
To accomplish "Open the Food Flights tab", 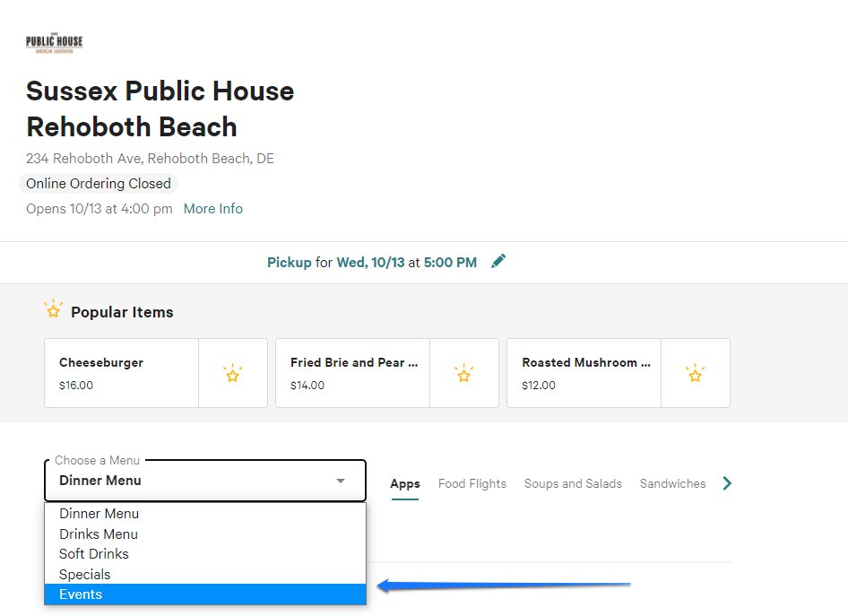I will coord(472,483).
